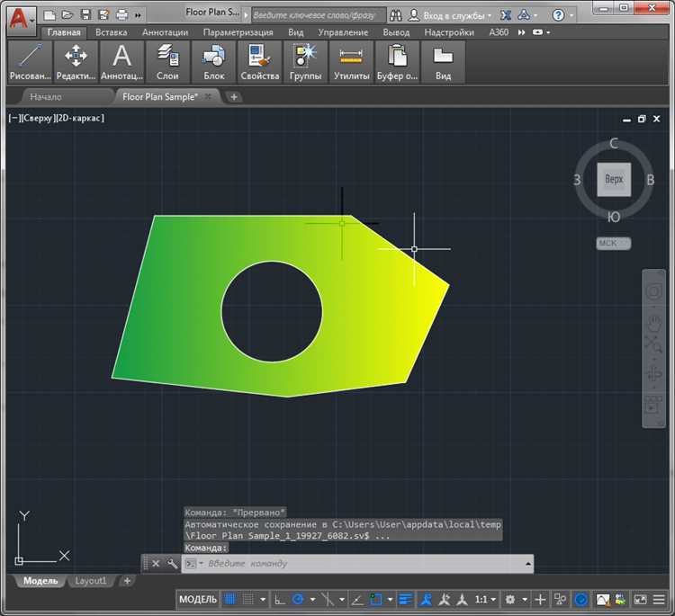Expand command history with up arrow

pyautogui.click(x=528, y=564)
